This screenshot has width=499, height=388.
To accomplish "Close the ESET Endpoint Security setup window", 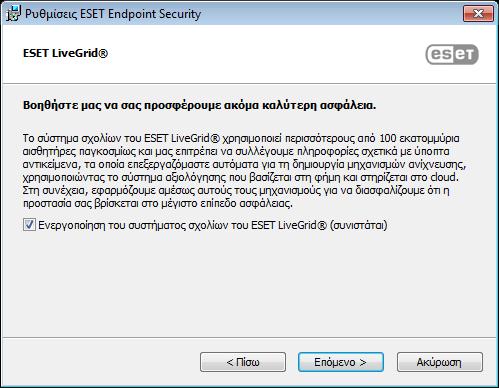I will pyautogui.click(x=478, y=14).
